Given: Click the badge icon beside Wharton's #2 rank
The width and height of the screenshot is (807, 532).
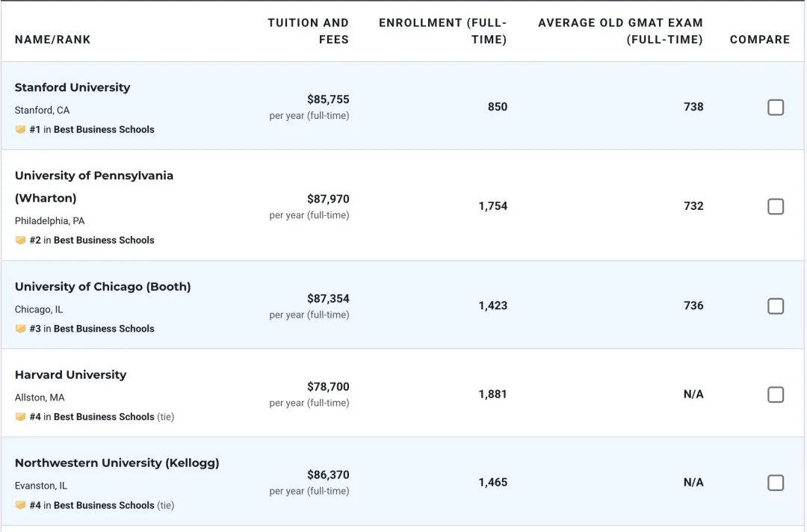Looking at the screenshot, I should point(20,240).
